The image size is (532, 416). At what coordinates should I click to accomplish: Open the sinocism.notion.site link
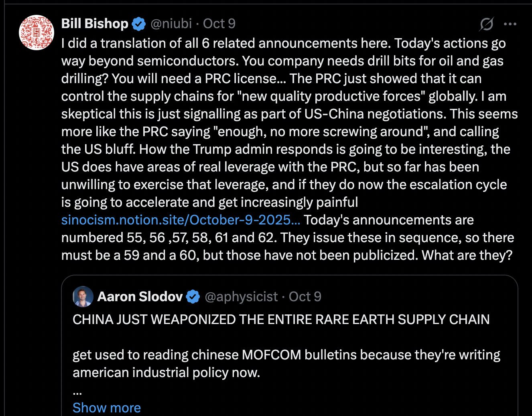(181, 220)
